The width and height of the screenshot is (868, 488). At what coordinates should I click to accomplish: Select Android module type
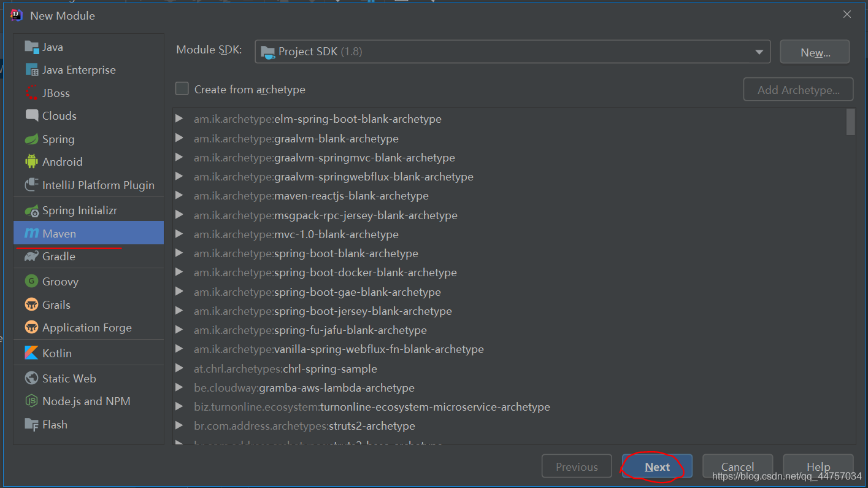[x=88, y=162]
